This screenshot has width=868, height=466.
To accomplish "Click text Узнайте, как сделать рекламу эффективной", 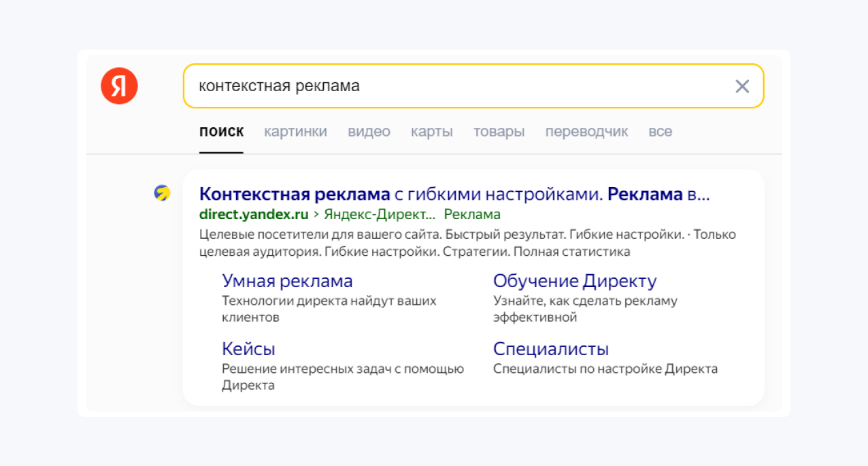I will [x=586, y=309].
